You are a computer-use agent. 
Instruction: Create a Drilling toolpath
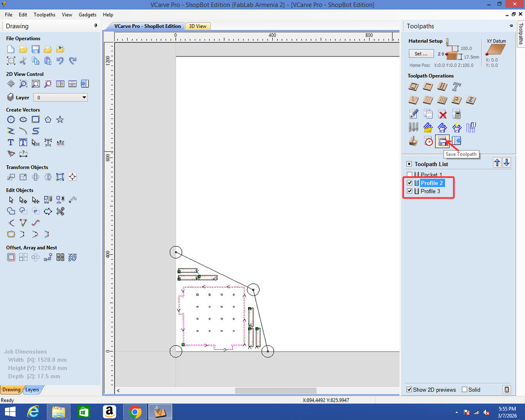(442, 87)
